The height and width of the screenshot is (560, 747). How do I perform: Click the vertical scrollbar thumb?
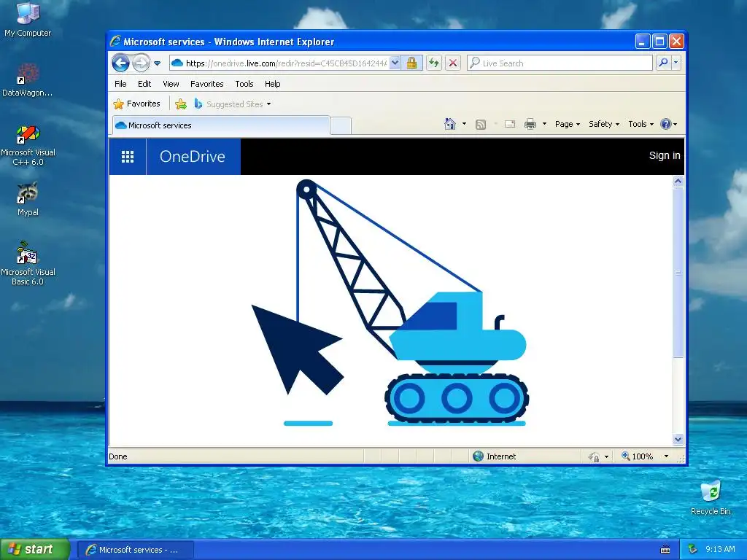pos(678,272)
